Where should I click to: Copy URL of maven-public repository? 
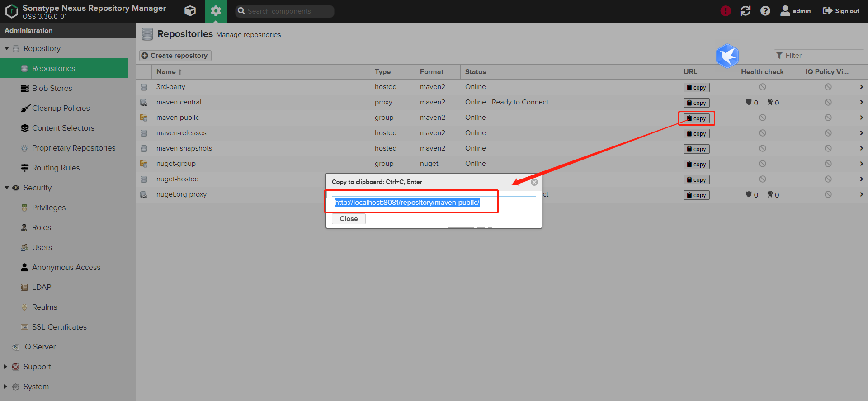(x=696, y=118)
